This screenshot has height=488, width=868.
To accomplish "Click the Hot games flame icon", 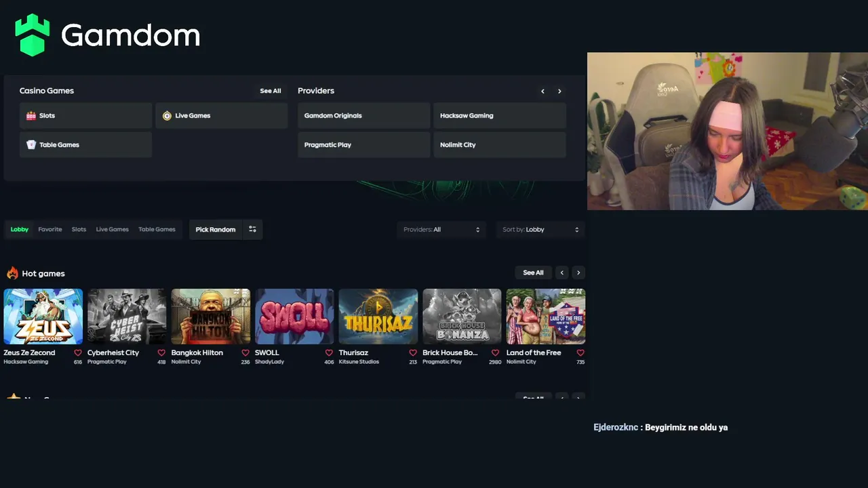I will point(12,273).
